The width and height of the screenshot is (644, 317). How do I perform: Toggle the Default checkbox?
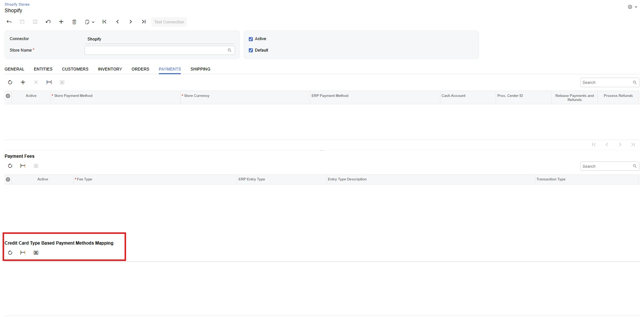pos(251,50)
